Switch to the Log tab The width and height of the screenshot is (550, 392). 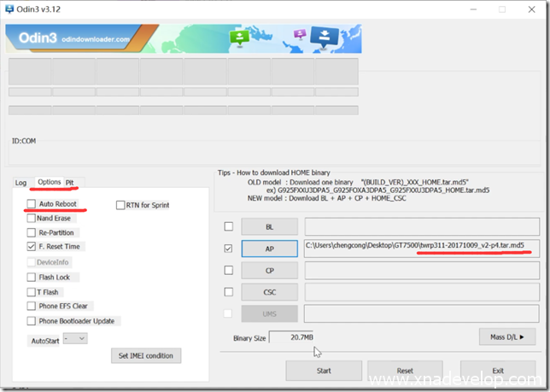point(20,183)
